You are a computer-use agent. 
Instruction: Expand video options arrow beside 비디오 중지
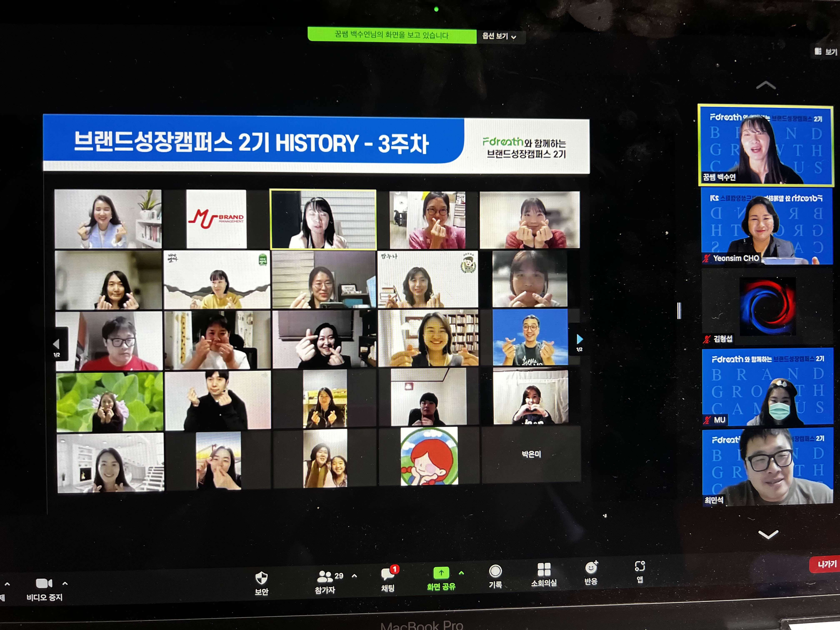[65, 583]
